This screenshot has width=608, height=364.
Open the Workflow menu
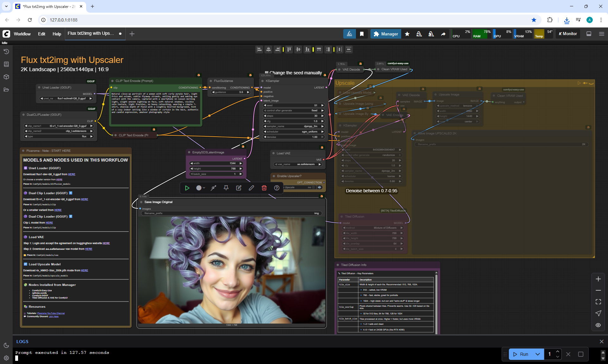click(x=22, y=34)
